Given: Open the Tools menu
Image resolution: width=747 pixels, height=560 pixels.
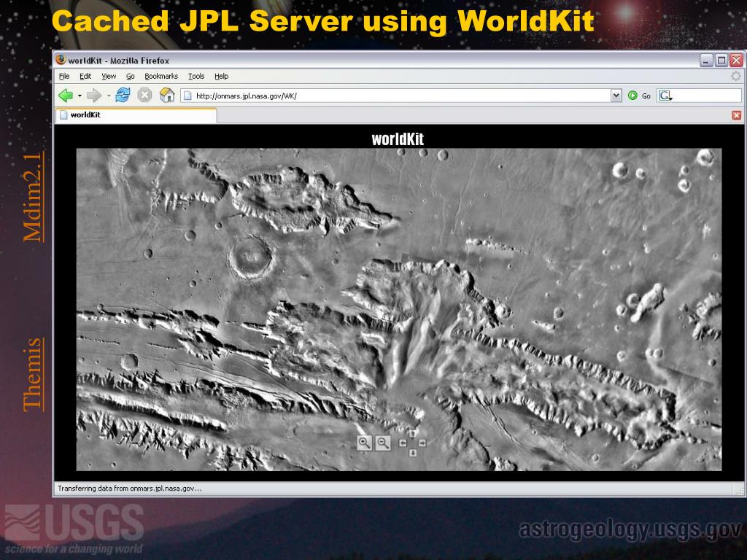Looking at the screenshot, I should pyautogui.click(x=196, y=76).
